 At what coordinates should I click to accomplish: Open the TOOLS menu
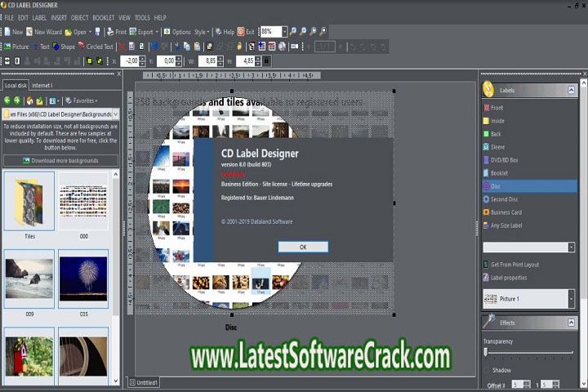142,18
